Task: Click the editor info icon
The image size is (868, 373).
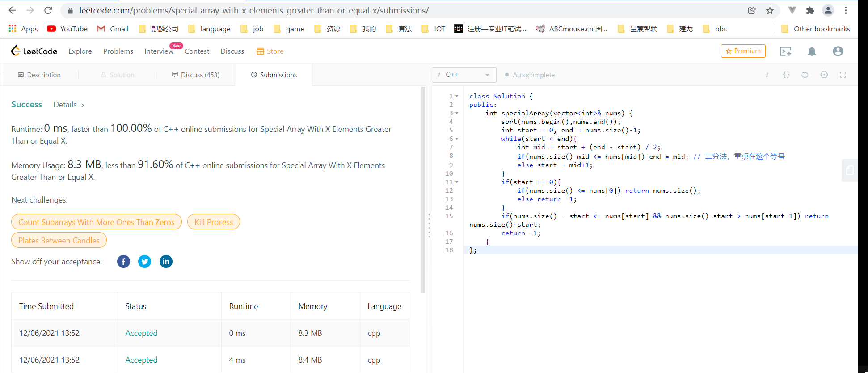Action: tap(767, 75)
